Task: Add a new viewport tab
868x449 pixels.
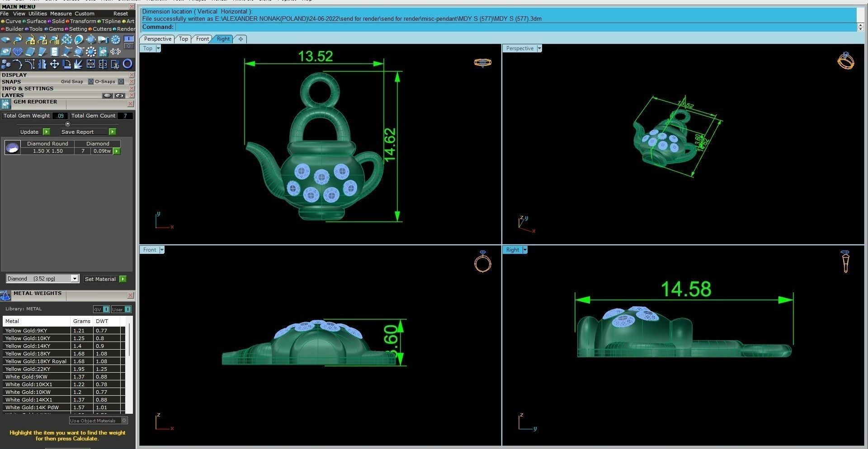Action: (x=241, y=39)
